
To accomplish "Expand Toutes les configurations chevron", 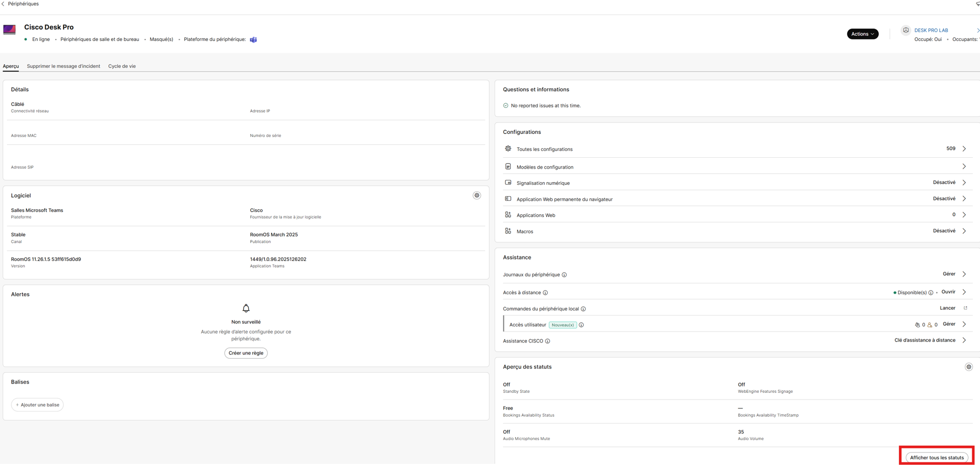I will (x=964, y=149).
